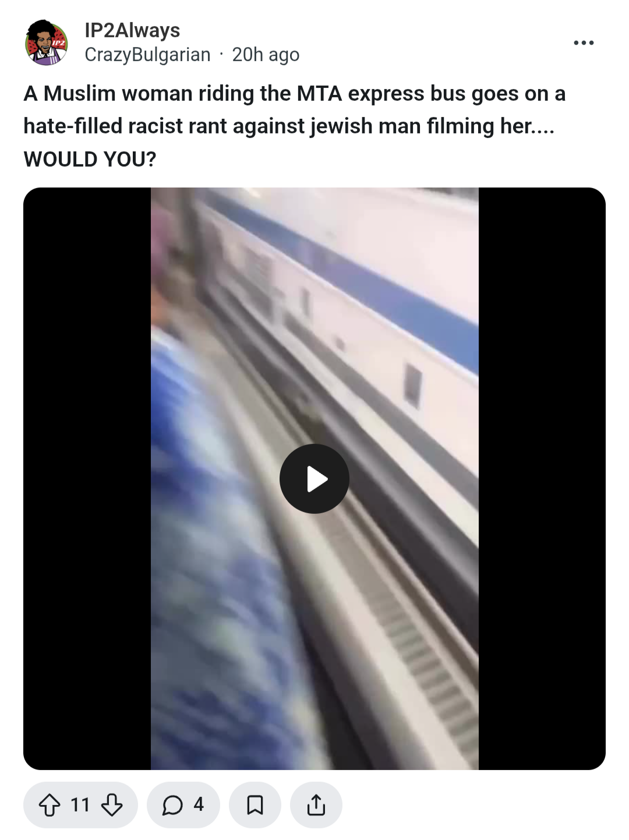Click the left black letterbox of the video

pyautogui.click(x=87, y=479)
